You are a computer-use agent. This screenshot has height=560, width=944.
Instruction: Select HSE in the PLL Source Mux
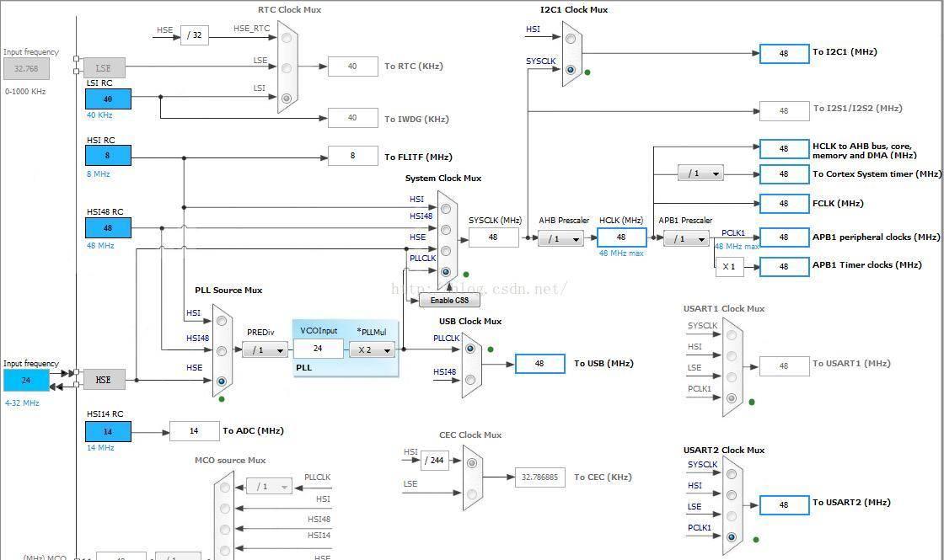(x=222, y=381)
